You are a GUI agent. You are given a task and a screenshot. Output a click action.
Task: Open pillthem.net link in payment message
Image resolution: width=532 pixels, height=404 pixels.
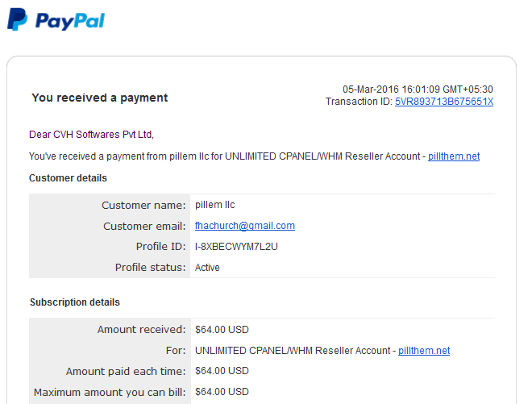[454, 156]
